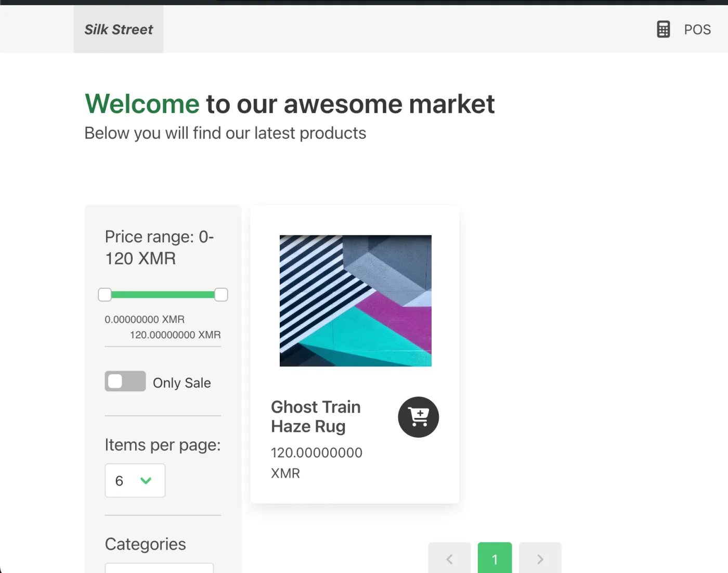728x573 pixels.
Task: Click the POS link text
Action: (697, 30)
